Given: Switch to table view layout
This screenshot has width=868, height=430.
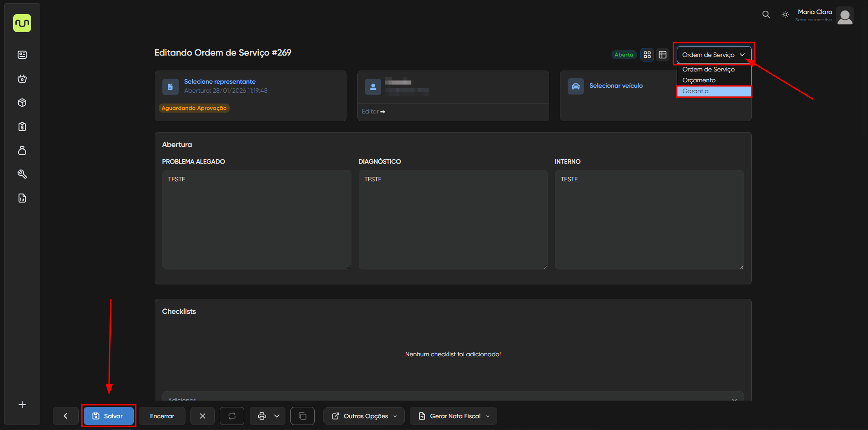Looking at the screenshot, I should [663, 55].
